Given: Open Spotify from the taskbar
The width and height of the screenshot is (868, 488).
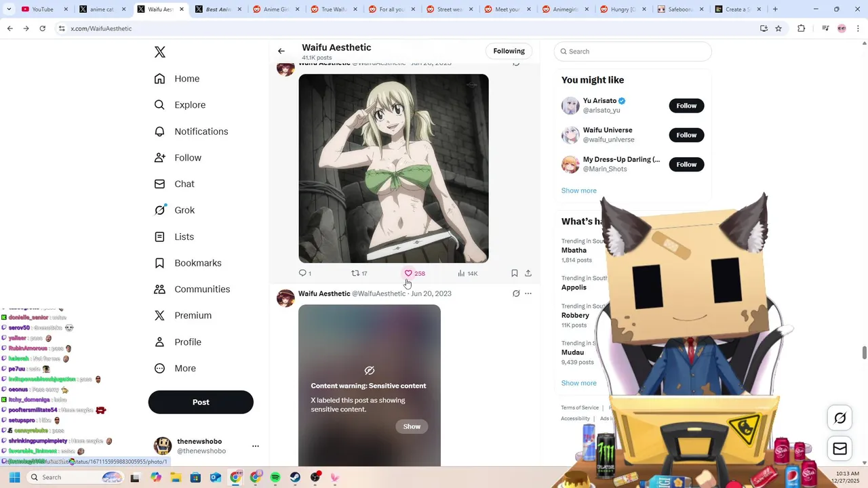Looking at the screenshot, I should point(275,477).
